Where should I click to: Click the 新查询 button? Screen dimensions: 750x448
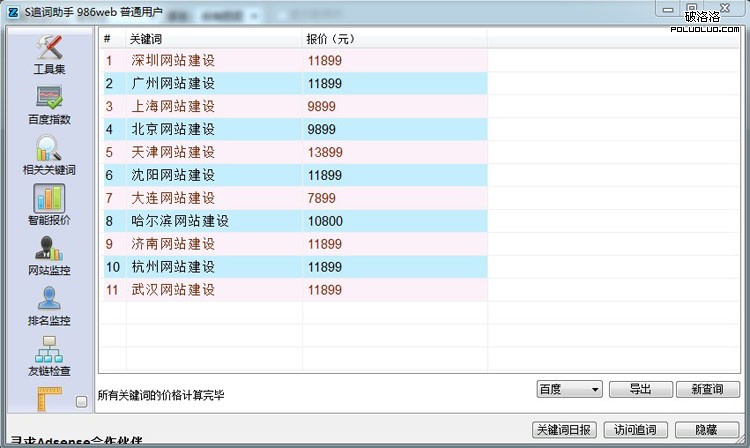707,389
